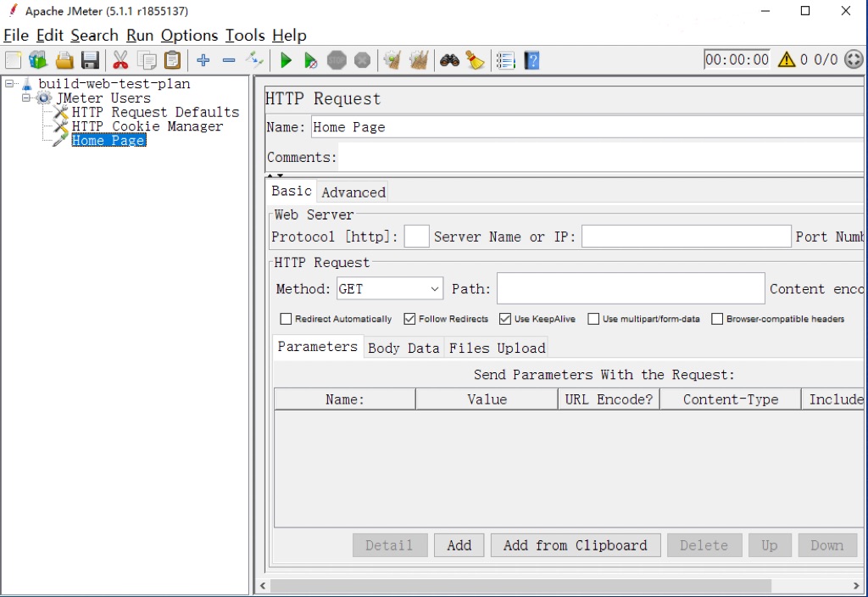This screenshot has height=597, width=868.
Task: Click the Open file folder icon
Action: (64, 60)
